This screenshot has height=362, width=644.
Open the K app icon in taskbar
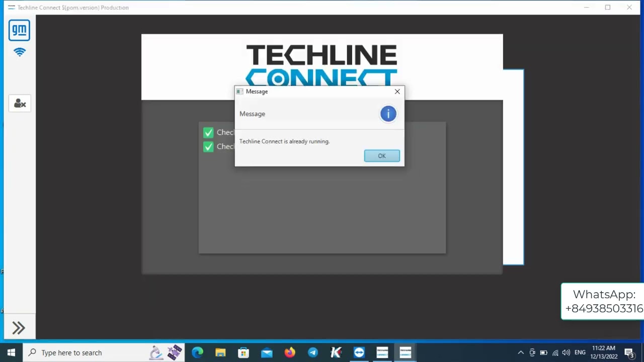pos(336,353)
